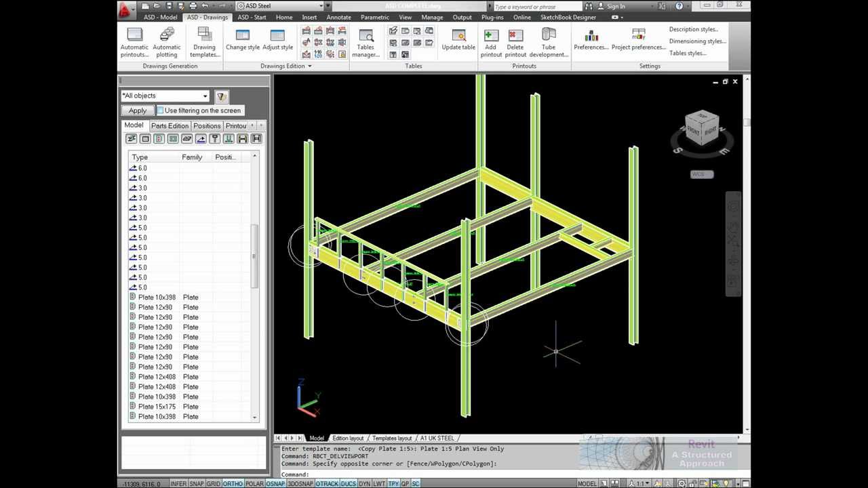
Task: Open Tables manager
Action: tap(366, 42)
